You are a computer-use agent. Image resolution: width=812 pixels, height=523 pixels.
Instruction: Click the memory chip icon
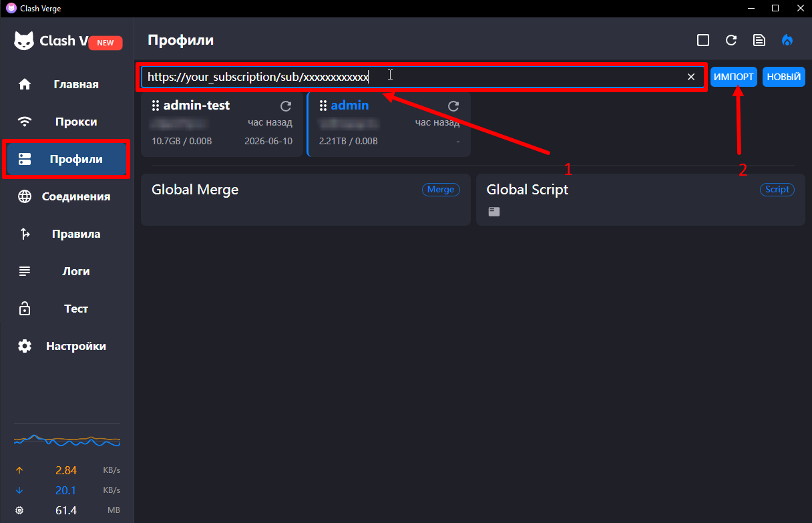pos(19,510)
